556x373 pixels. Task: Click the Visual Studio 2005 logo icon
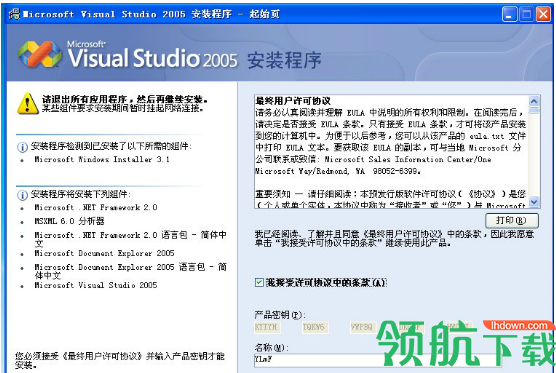(40, 55)
